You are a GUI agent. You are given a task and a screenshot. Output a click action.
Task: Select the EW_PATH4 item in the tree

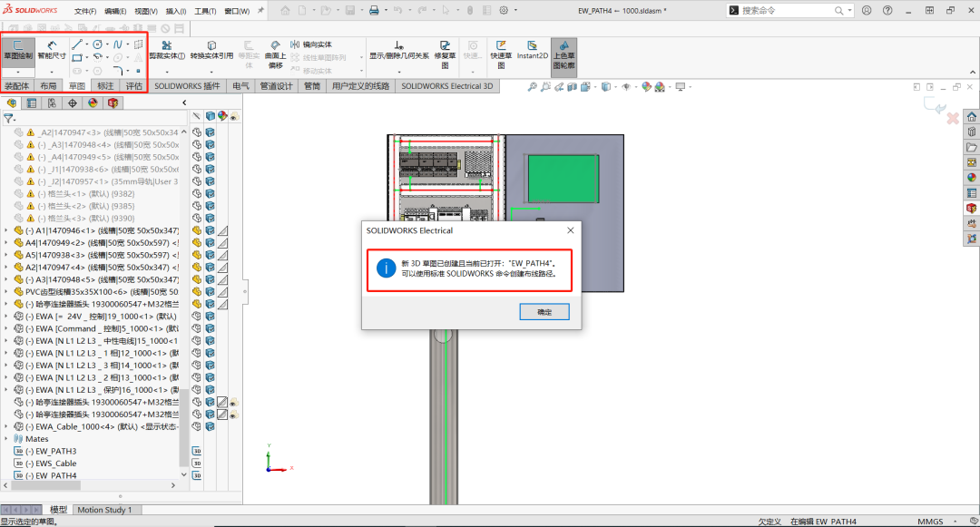[x=55, y=475]
